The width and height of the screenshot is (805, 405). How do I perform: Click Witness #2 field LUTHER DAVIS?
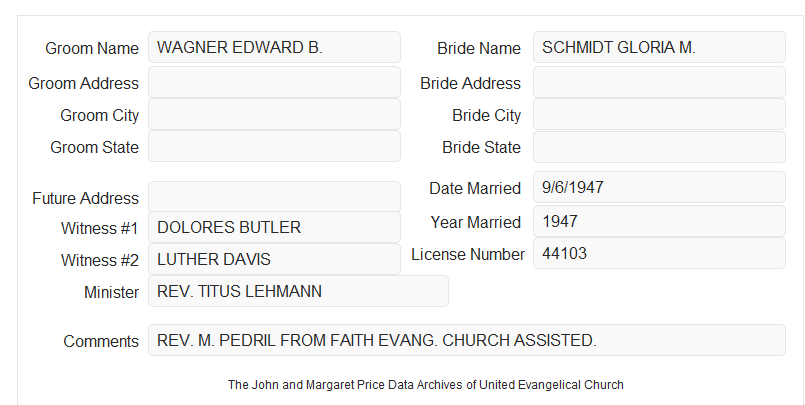click(274, 259)
